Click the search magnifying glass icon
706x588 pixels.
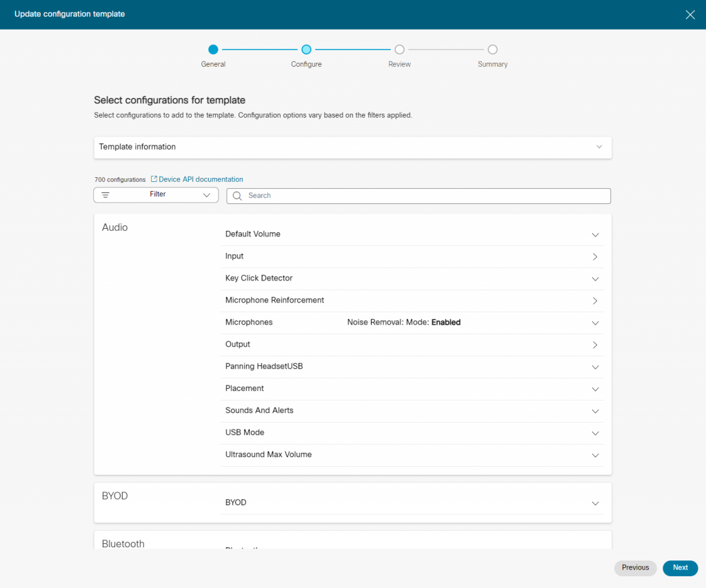[x=236, y=196]
